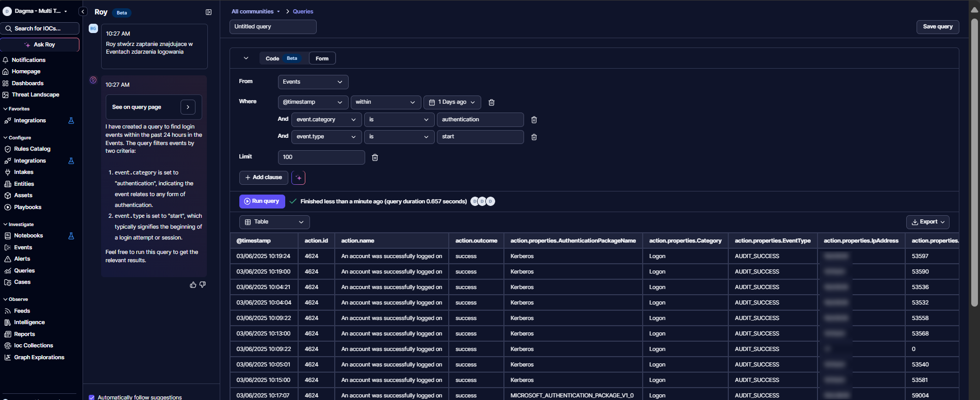Collapse the Roy chat sidebar panel icon
980x400 pixels.
(x=208, y=12)
